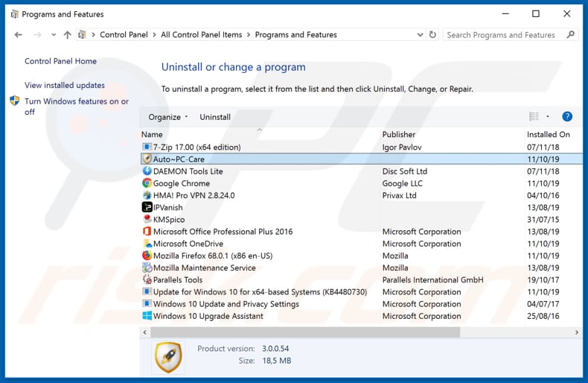Click the Mozilla Firefox icon in list
The height and width of the screenshot is (383, 588).
[x=147, y=256]
